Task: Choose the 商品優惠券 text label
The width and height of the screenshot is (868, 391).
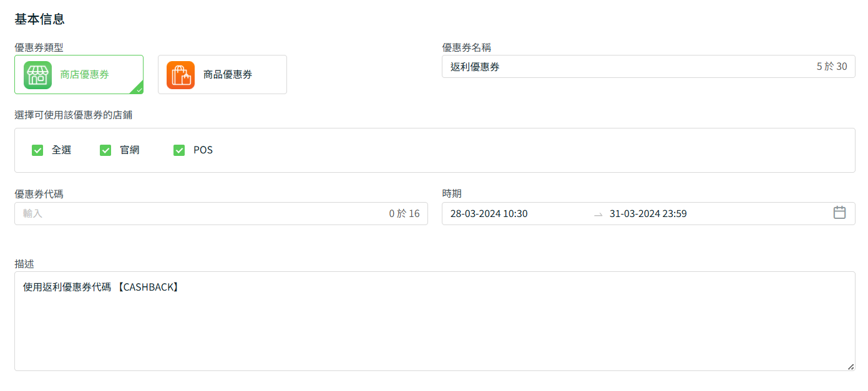Action: click(x=228, y=75)
